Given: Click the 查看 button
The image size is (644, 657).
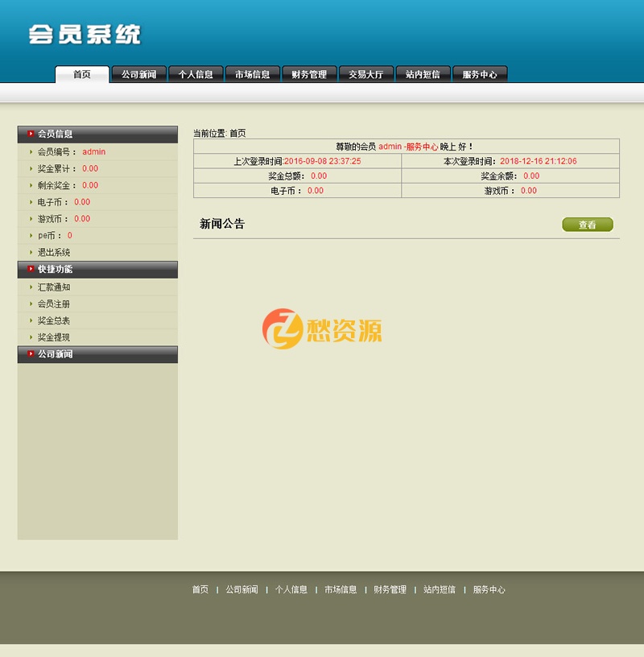Looking at the screenshot, I should click(x=587, y=225).
